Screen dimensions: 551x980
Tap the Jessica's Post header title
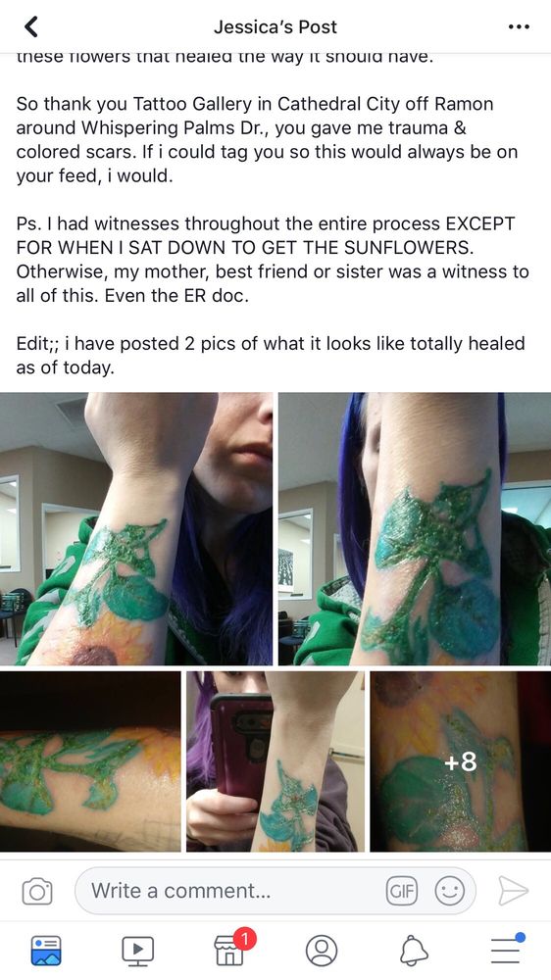[275, 26]
